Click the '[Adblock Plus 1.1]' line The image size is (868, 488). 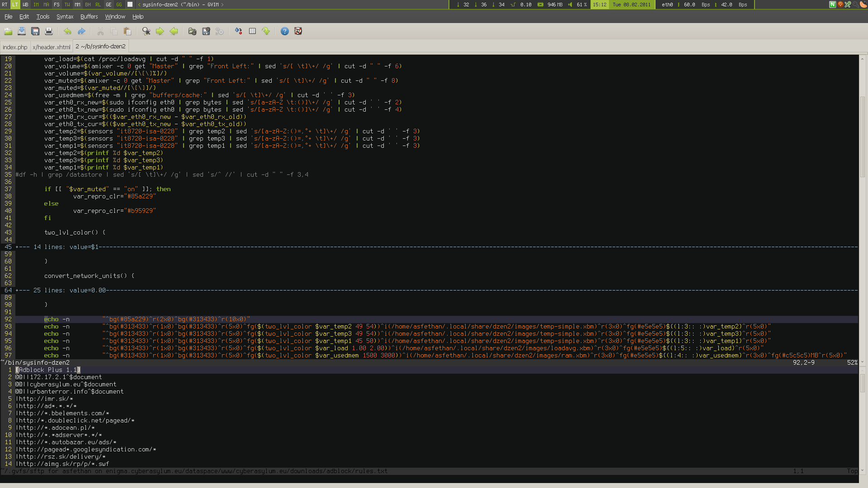(48, 370)
